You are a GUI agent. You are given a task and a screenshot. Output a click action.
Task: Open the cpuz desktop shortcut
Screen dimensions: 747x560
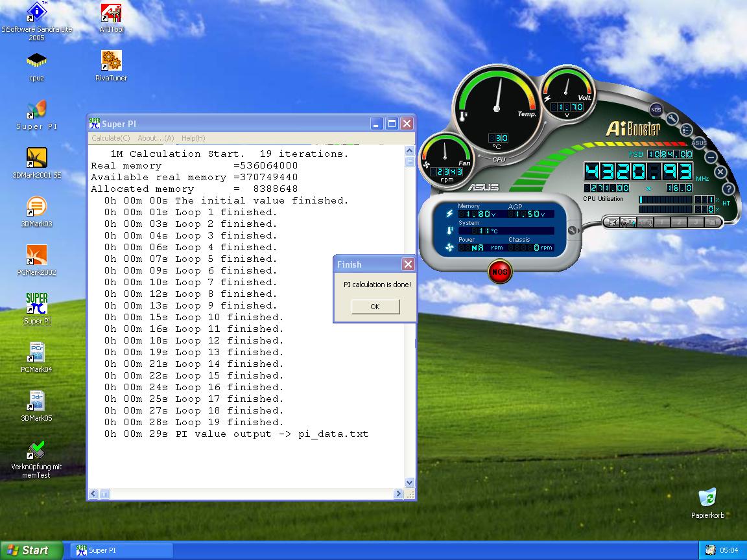[x=36, y=62]
